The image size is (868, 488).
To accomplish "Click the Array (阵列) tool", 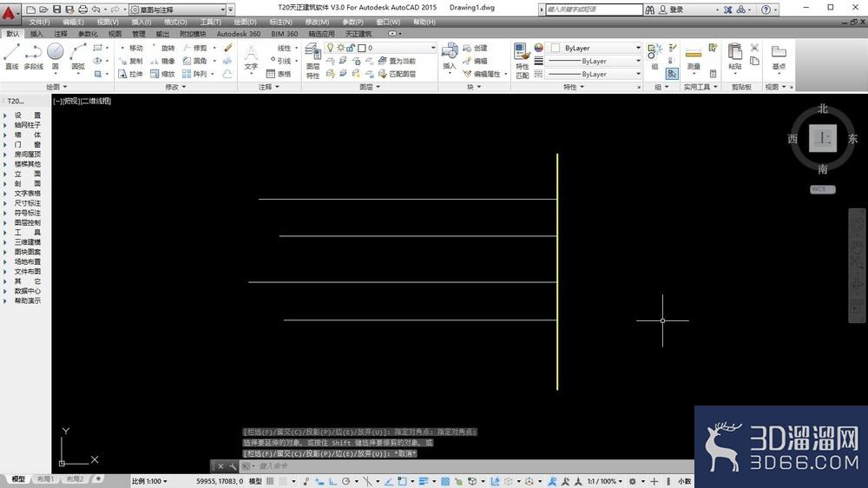I will coord(195,74).
